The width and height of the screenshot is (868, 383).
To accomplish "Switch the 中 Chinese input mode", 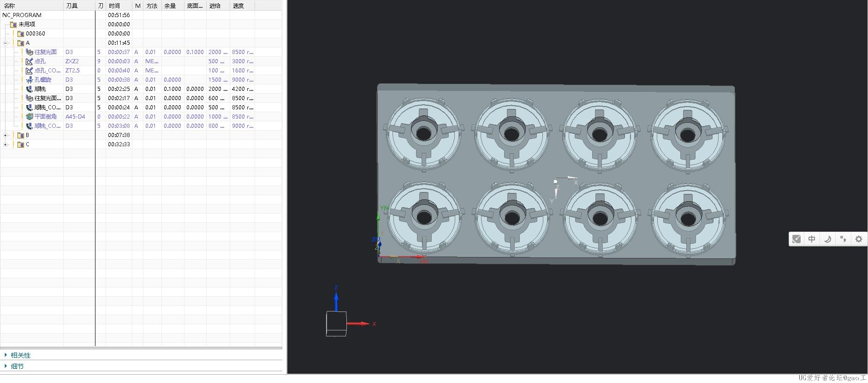I will point(812,239).
